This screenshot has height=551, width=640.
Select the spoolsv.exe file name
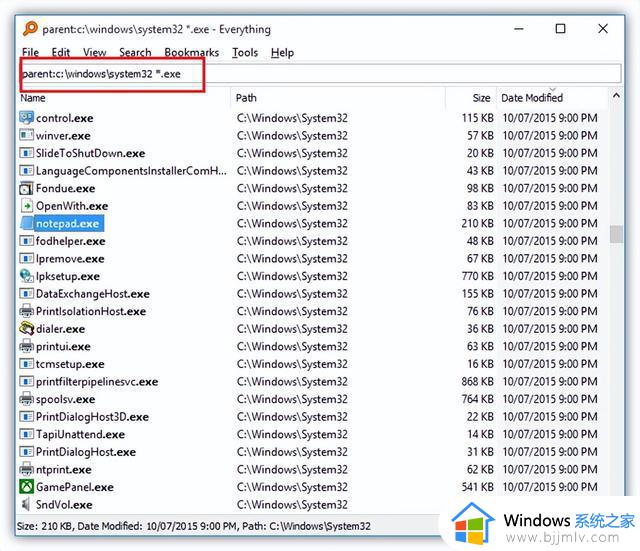[x=65, y=399]
